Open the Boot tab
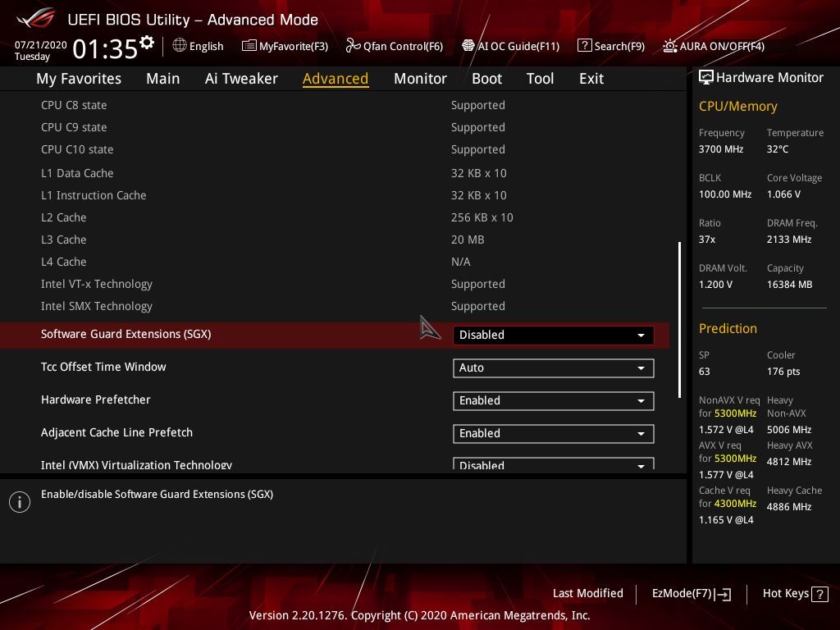This screenshot has width=840, height=630. point(486,79)
